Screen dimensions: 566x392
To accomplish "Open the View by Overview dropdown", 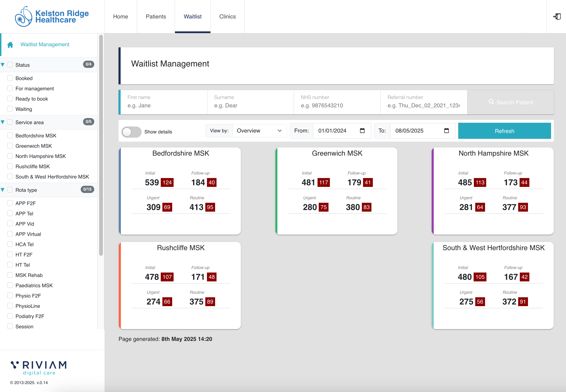I will pyautogui.click(x=259, y=131).
